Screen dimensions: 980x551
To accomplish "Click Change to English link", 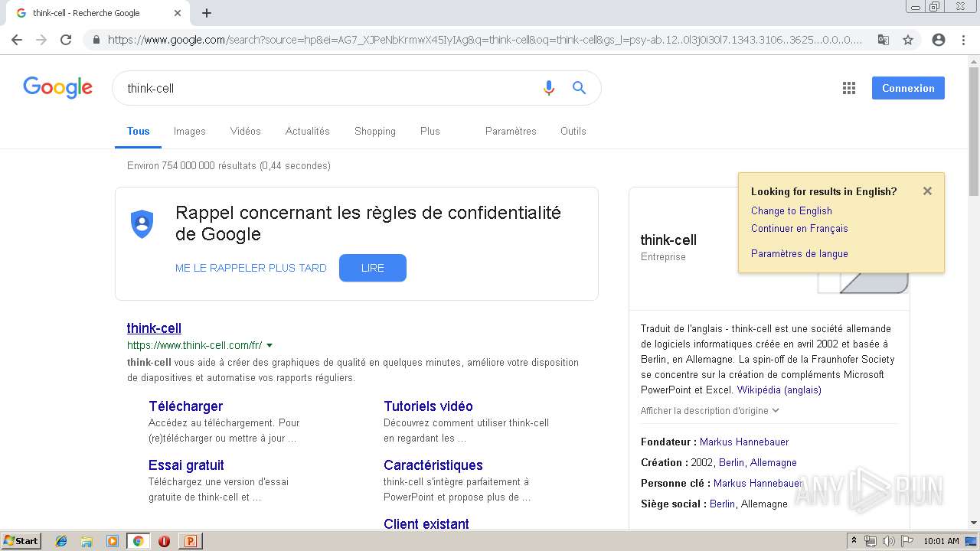I will click(791, 210).
